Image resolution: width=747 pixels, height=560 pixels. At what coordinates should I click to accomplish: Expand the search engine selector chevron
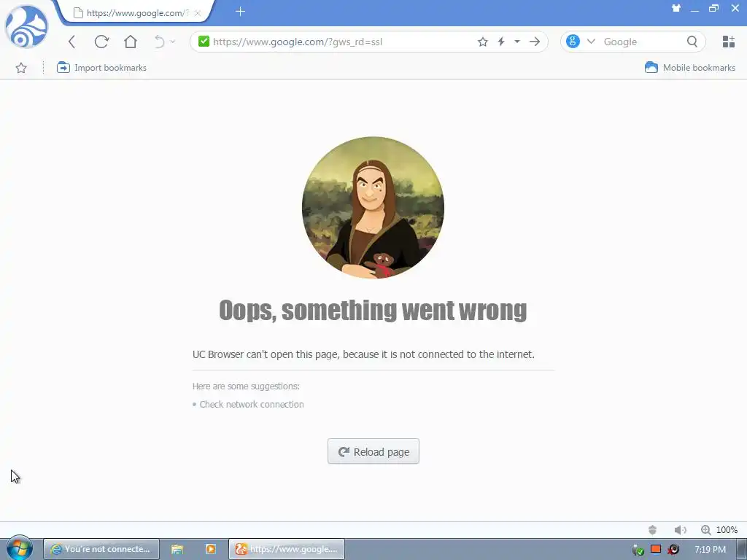click(x=591, y=42)
